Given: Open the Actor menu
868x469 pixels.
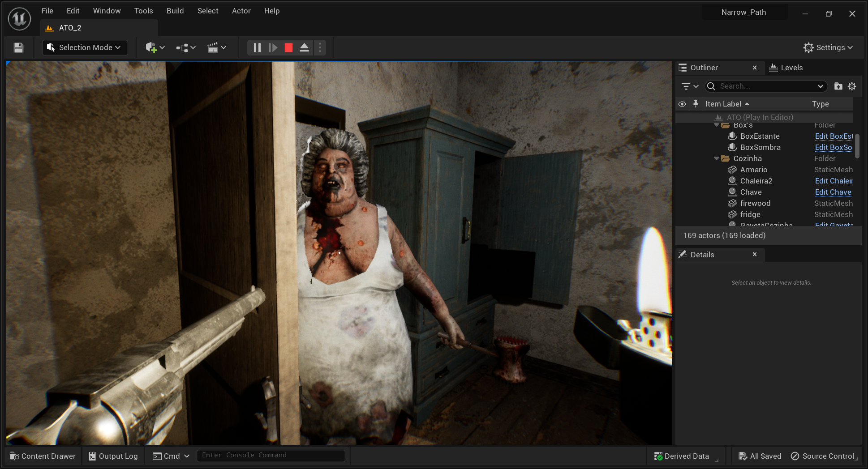Looking at the screenshot, I should (x=241, y=11).
